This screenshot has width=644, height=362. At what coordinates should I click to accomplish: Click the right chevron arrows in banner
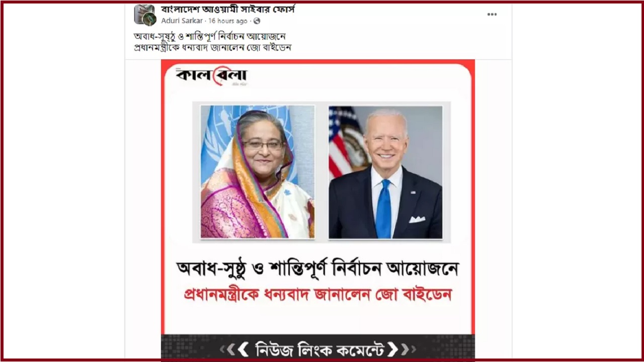[x=402, y=349]
